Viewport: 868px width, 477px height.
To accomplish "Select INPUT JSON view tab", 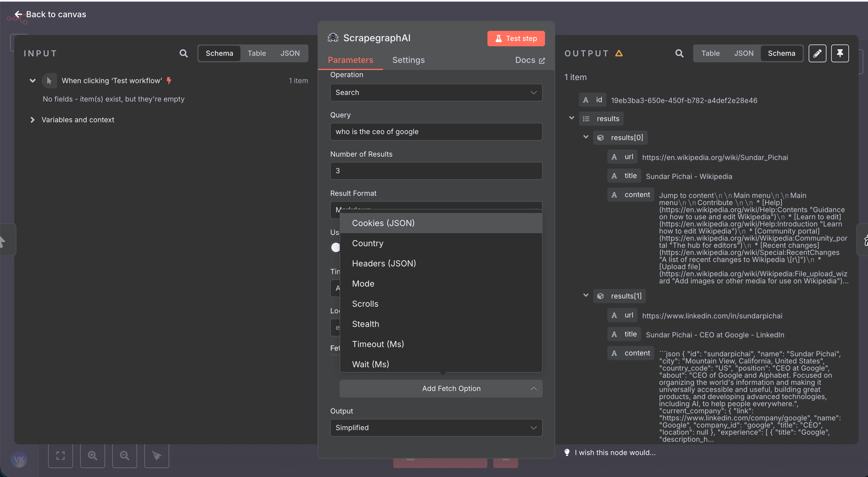I will [290, 53].
